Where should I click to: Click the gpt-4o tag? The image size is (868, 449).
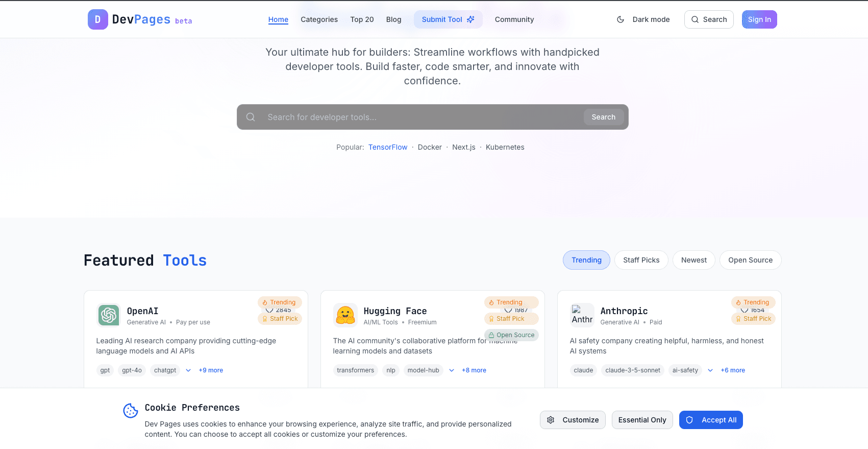click(132, 370)
